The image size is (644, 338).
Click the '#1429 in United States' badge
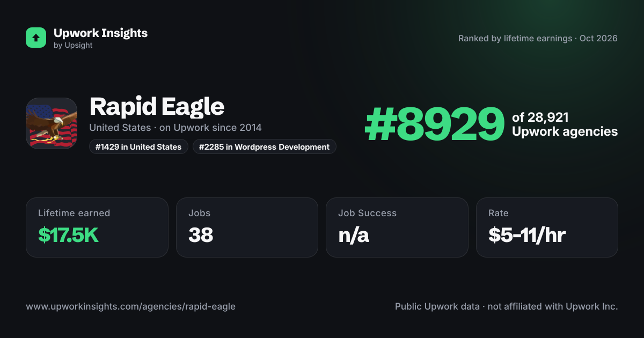pyautogui.click(x=138, y=146)
